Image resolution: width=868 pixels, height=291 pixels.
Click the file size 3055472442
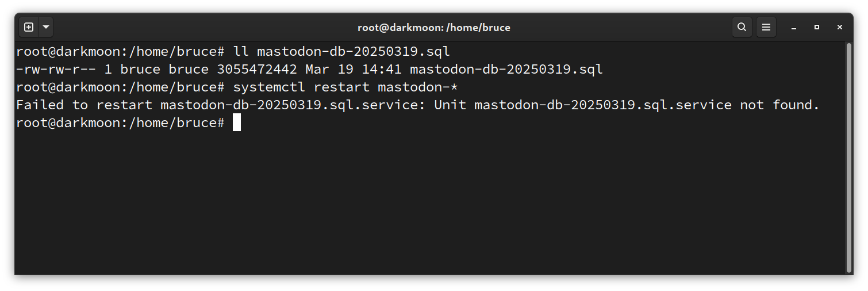click(257, 70)
